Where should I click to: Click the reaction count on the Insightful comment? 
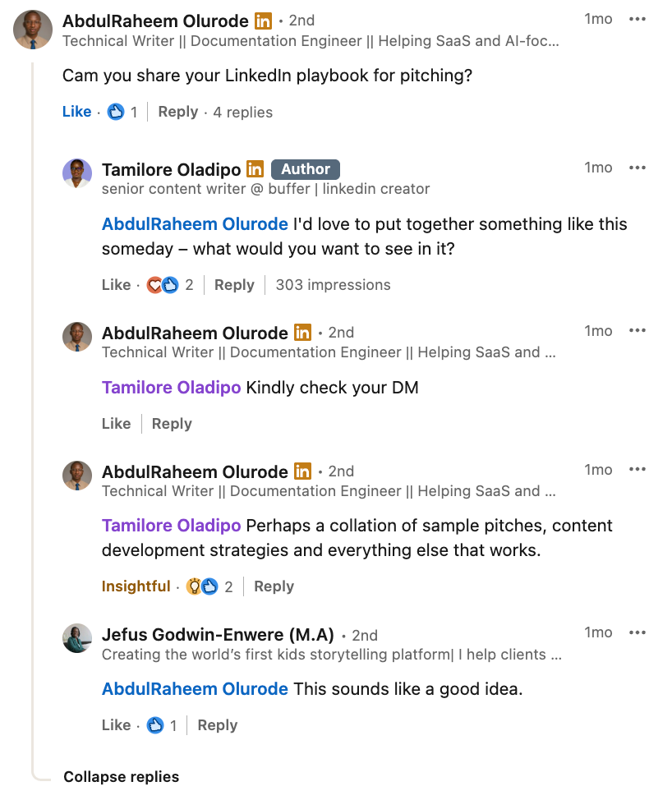click(x=228, y=586)
